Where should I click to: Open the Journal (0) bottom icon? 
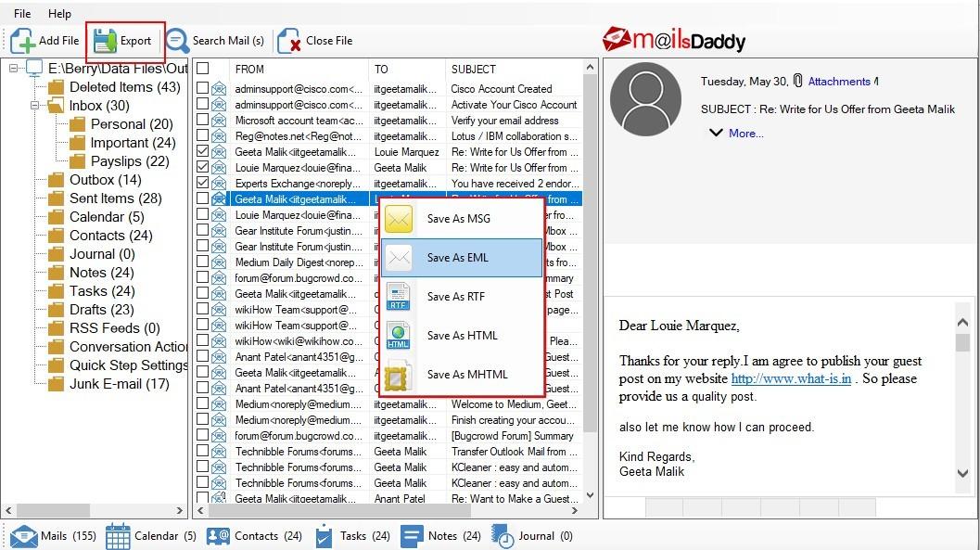pyautogui.click(x=503, y=536)
